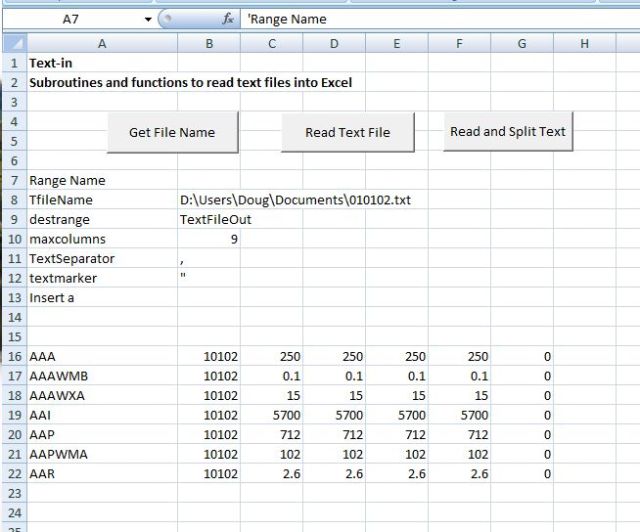Open the Name Box dropdown arrow

click(x=148, y=19)
